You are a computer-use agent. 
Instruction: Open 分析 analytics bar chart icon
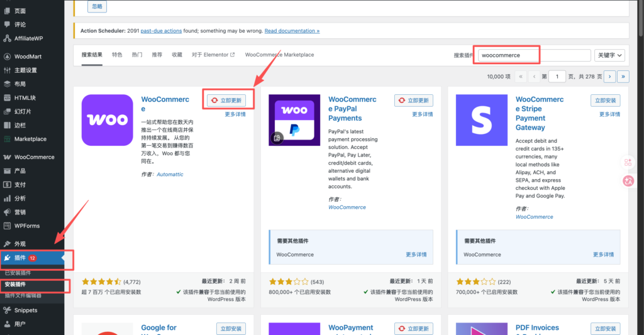click(7, 198)
